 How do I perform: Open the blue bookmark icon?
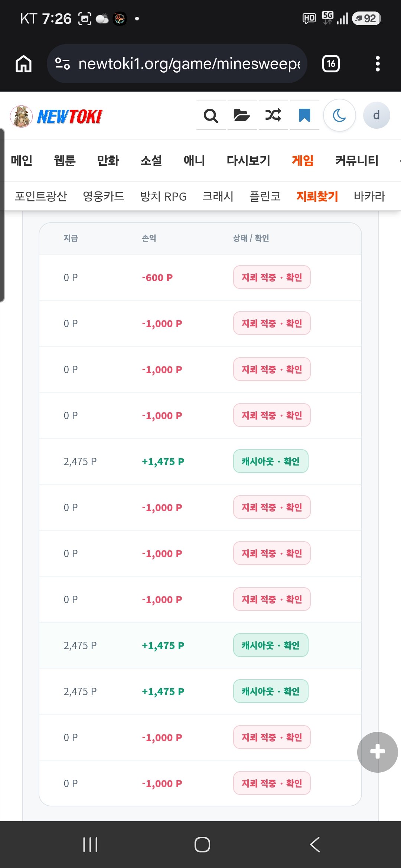coord(304,115)
